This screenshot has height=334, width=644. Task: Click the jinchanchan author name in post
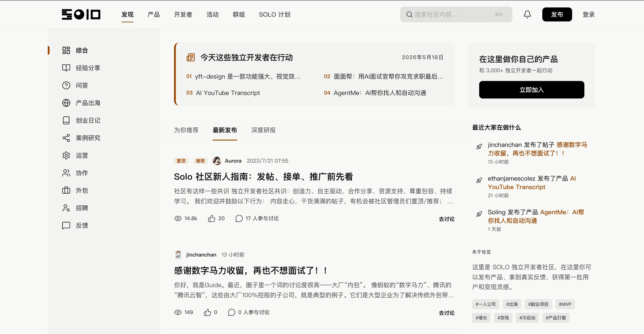click(201, 255)
